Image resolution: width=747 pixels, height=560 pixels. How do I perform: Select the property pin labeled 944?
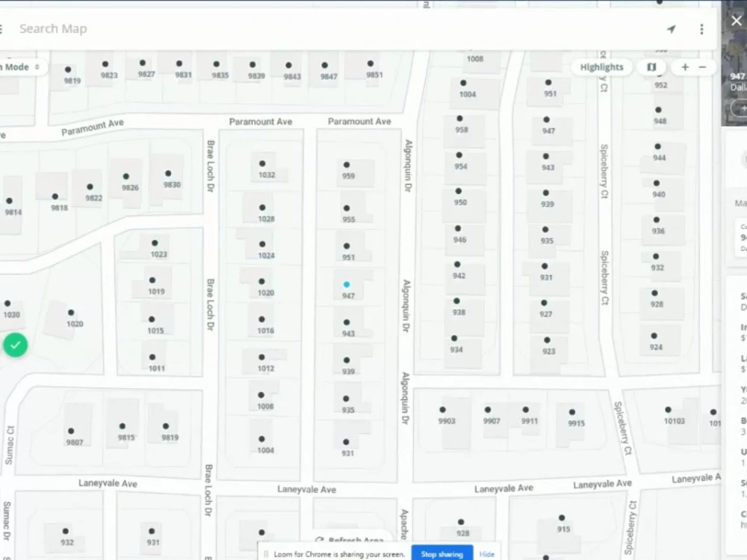click(x=658, y=146)
